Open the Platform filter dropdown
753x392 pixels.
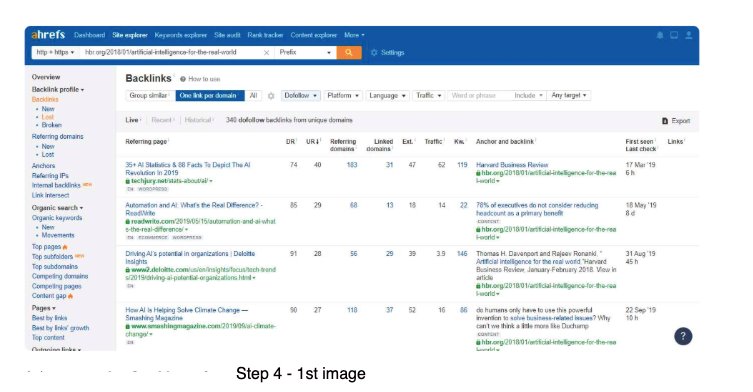343,96
